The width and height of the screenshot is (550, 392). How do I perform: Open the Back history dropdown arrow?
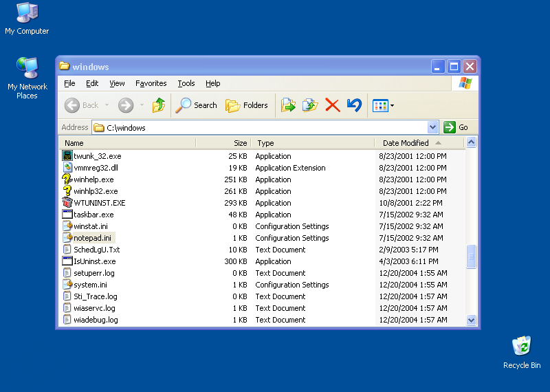[107, 105]
